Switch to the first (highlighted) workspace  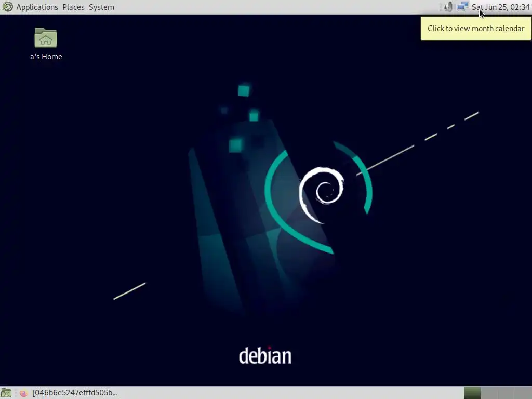(472, 393)
